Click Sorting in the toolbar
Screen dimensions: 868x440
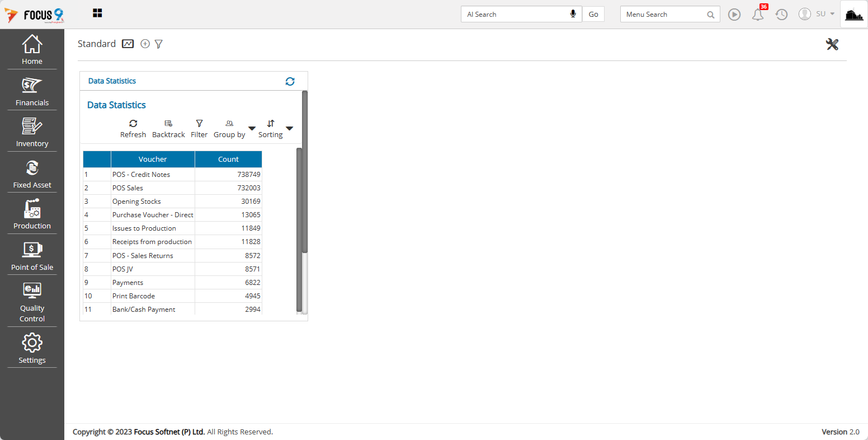tap(271, 129)
